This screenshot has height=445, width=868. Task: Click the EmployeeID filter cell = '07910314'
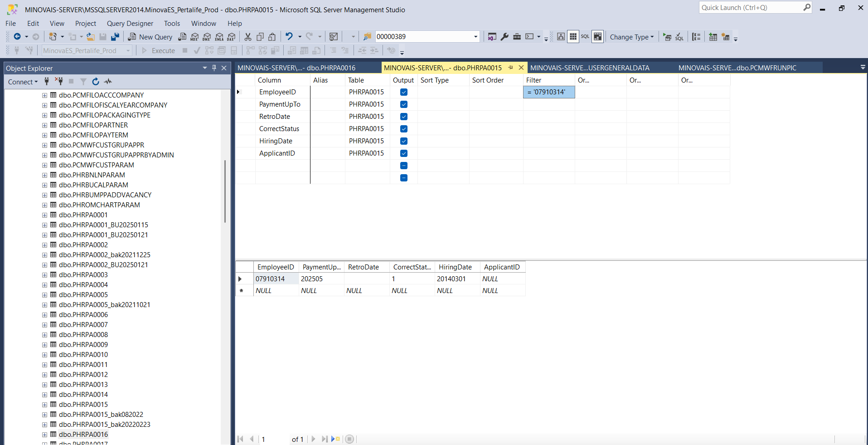pos(549,92)
